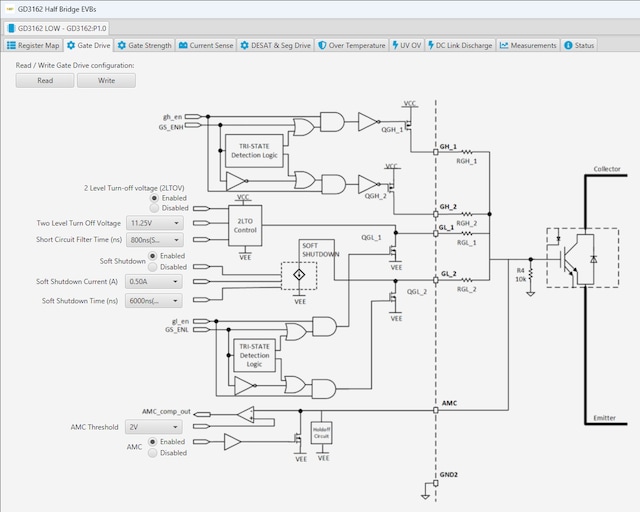
Task: Open the Status tab
Action: click(579, 45)
